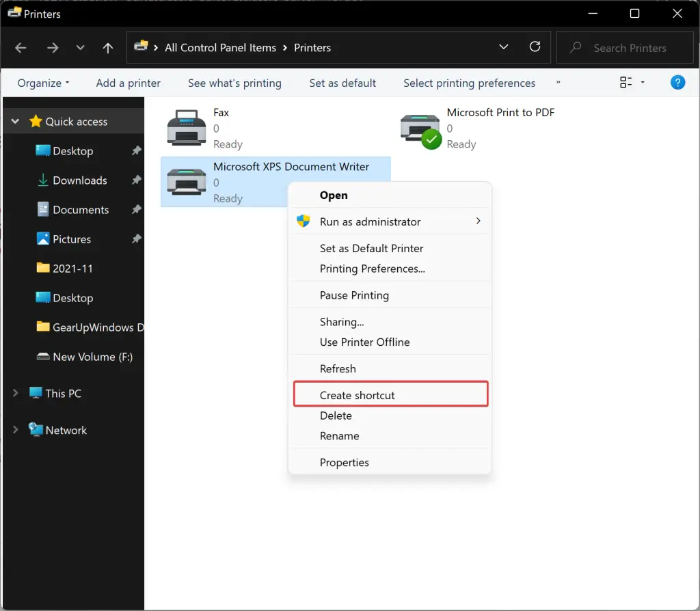Select Pause Printing from the context menu
Image resolution: width=700 pixels, height=611 pixels.
coord(355,295)
